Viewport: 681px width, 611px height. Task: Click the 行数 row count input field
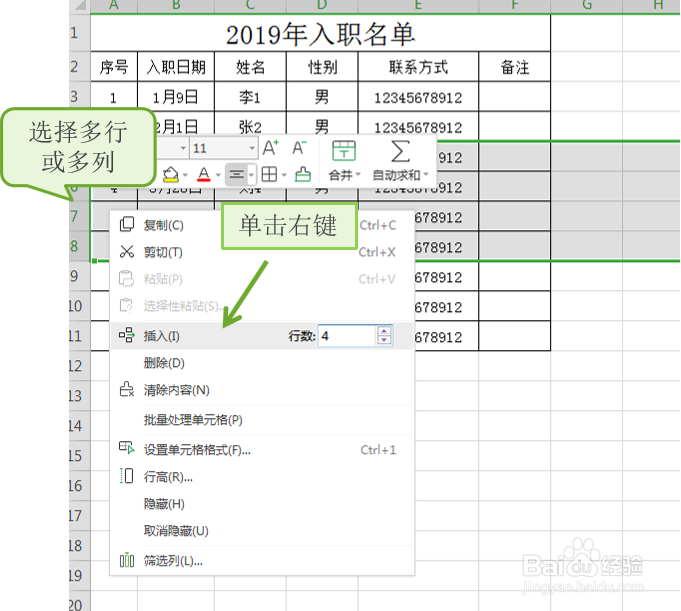pyautogui.click(x=347, y=336)
